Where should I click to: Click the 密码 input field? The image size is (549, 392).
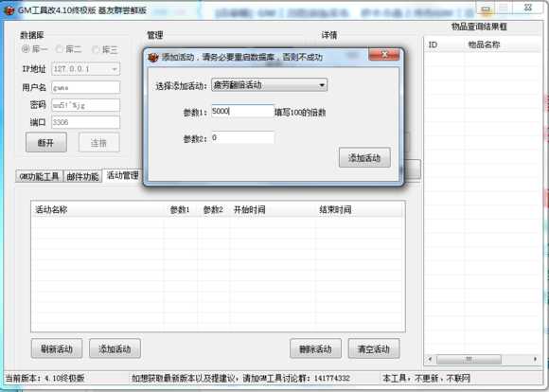tap(86, 105)
